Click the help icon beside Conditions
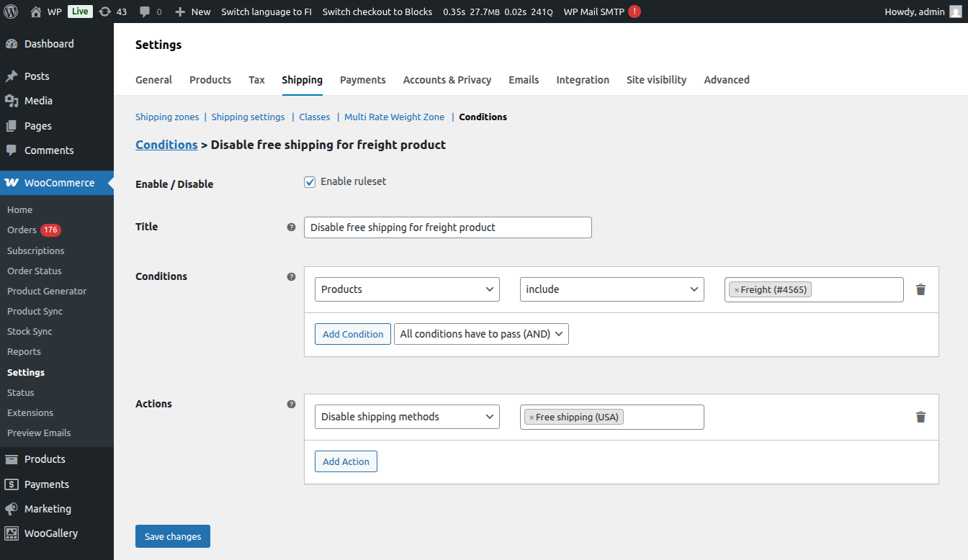This screenshot has width=968, height=560. [x=291, y=276]
